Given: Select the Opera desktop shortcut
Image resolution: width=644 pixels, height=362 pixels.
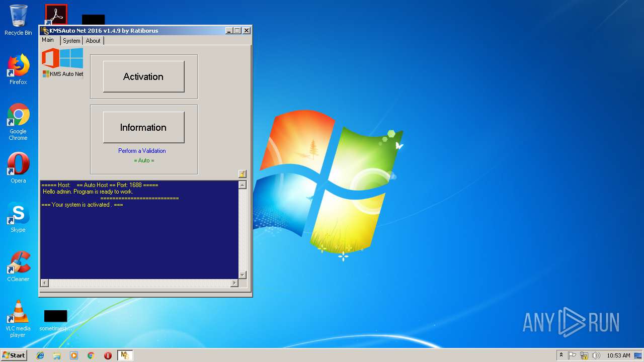Looking at the screenshot, I should click(x=18, y=168).
